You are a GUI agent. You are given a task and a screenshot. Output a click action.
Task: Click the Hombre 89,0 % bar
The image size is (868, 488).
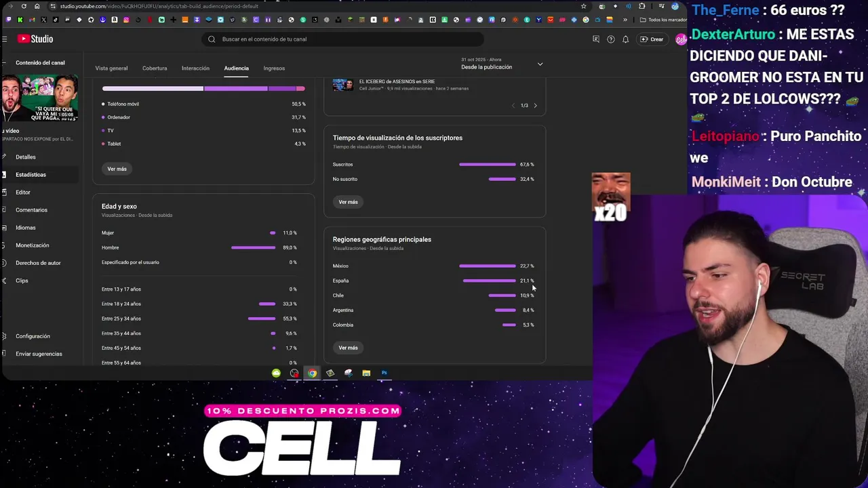pyautogui.click(x=254, y=248)
